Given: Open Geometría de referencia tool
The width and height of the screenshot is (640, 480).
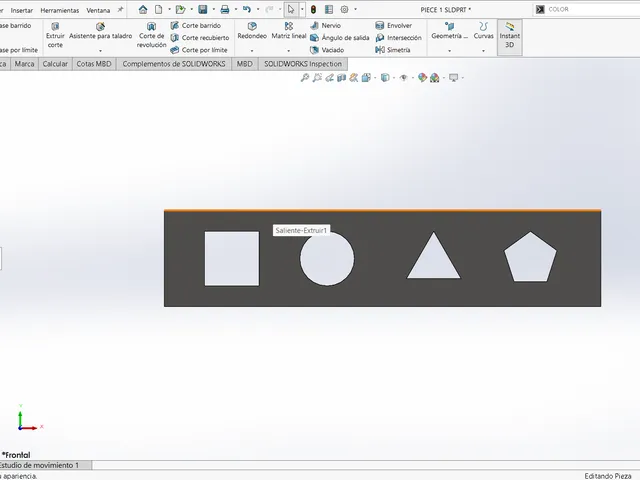Looking at the screenshot, I should coord(449,31).
